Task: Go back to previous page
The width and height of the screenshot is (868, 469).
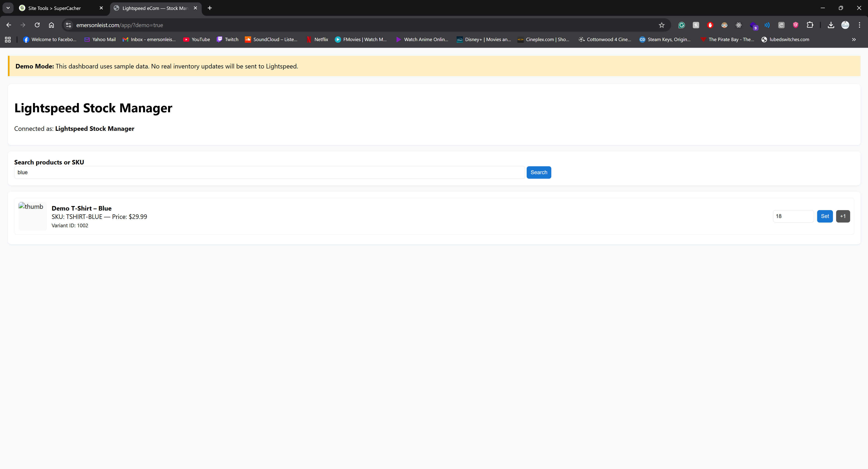Action: click(x=9, y=25)
